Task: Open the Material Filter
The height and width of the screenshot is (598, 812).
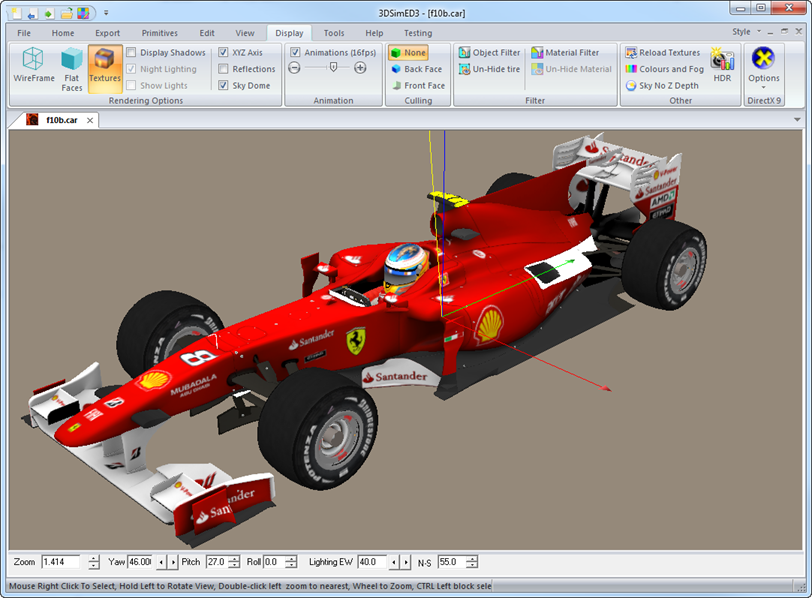Action: coord(565,52)
